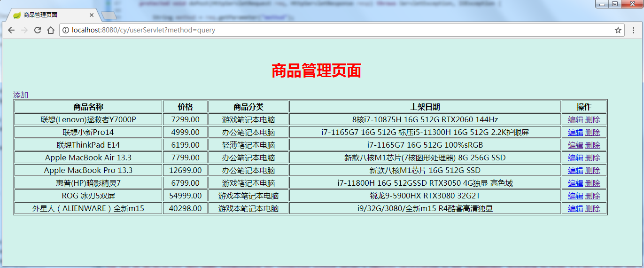The width and height of the screenshot is (644, 268).
Task: Edit the 联想小新Pro14 product
Action: [575, 132]
